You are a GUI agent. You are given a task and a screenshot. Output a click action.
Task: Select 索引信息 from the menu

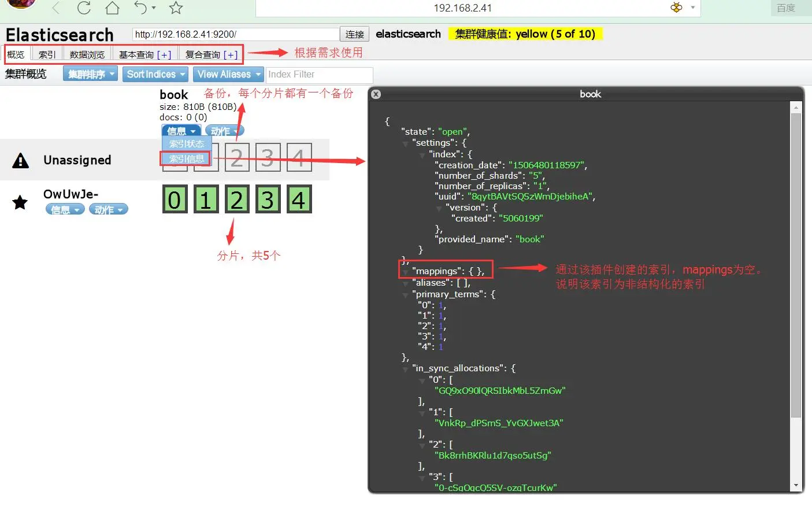[187, 158]
